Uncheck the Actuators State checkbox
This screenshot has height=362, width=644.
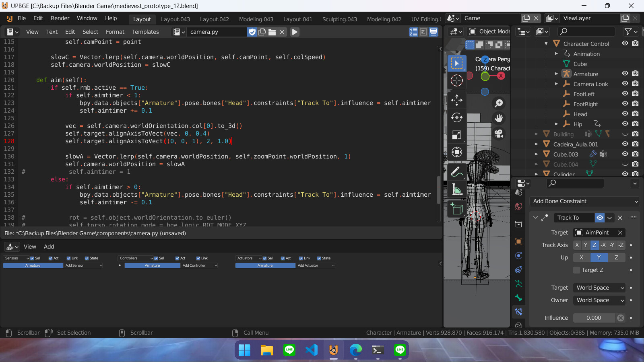point(319,258)
